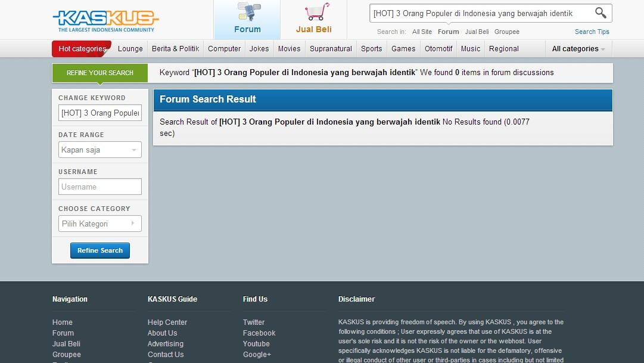Open About Us link
Screen dimensions: 644x363
click(162, 333)
